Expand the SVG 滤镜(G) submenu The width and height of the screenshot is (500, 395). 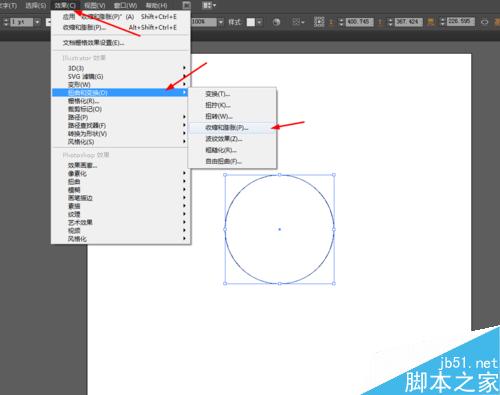121,76
